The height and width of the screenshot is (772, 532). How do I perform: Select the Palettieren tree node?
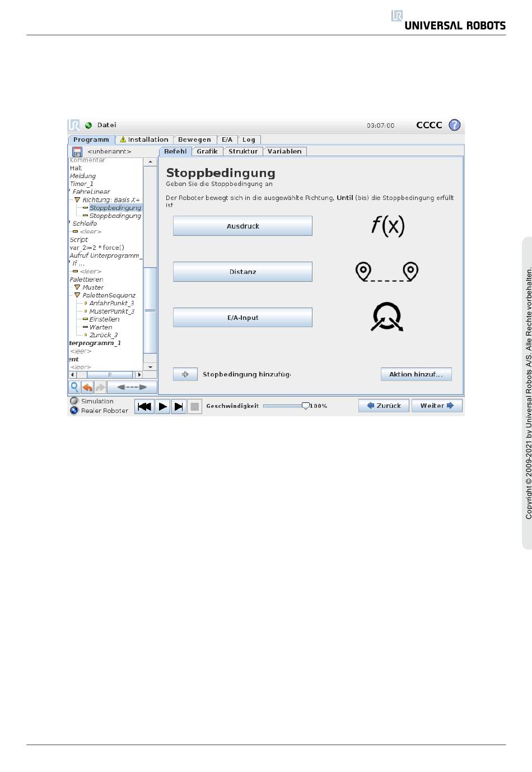pyautogui.click(x=87, y=280)
